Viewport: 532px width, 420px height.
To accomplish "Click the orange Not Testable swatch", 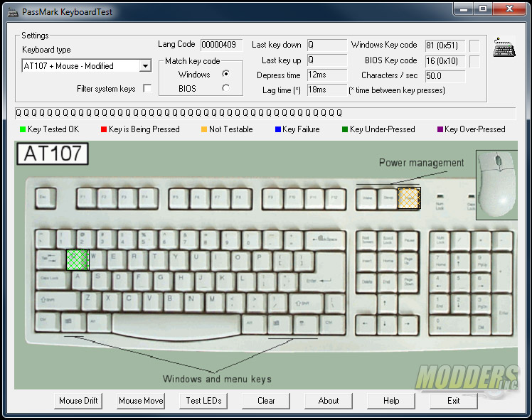I will click(x=204, y=129).
